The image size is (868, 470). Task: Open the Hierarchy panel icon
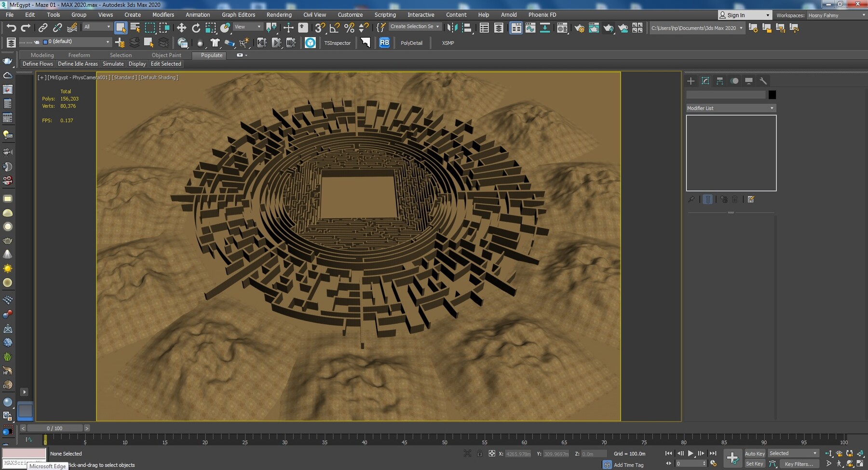point(720,81)
